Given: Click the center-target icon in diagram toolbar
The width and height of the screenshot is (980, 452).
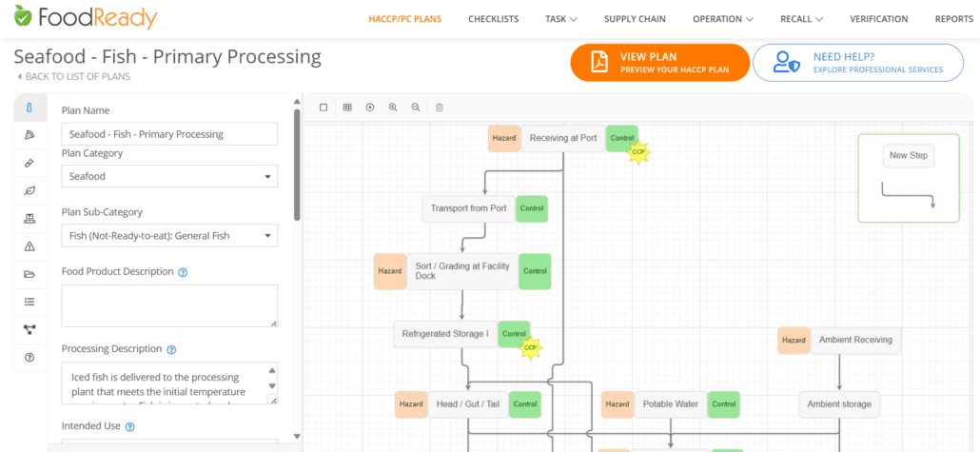Looking at the screenshot, I should tap(370, 108).
